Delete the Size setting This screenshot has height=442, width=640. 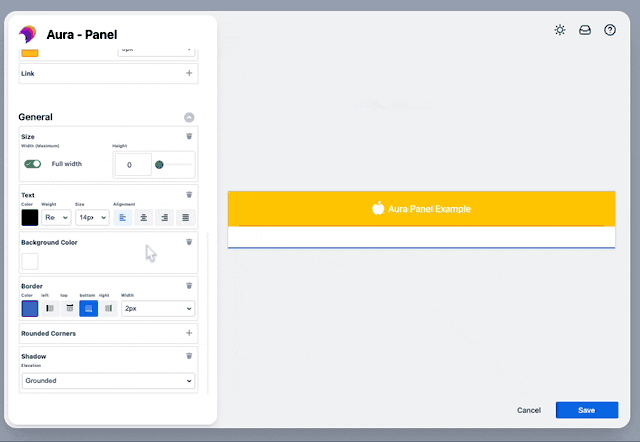click(x=189, y=136)
